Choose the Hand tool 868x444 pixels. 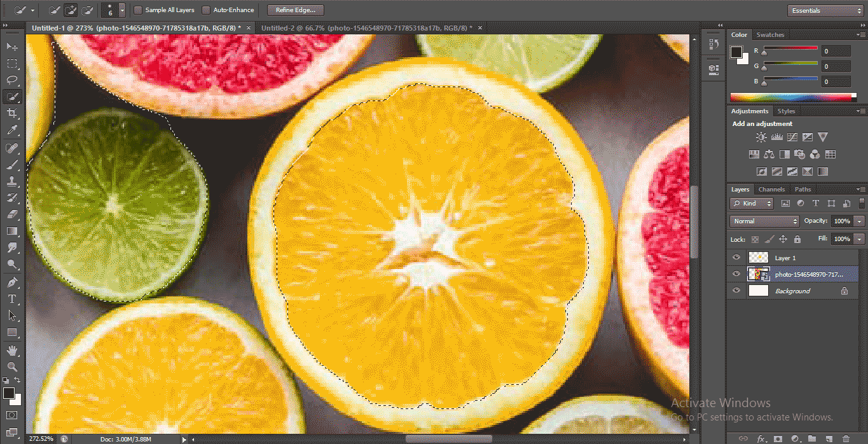coord(12,350)
